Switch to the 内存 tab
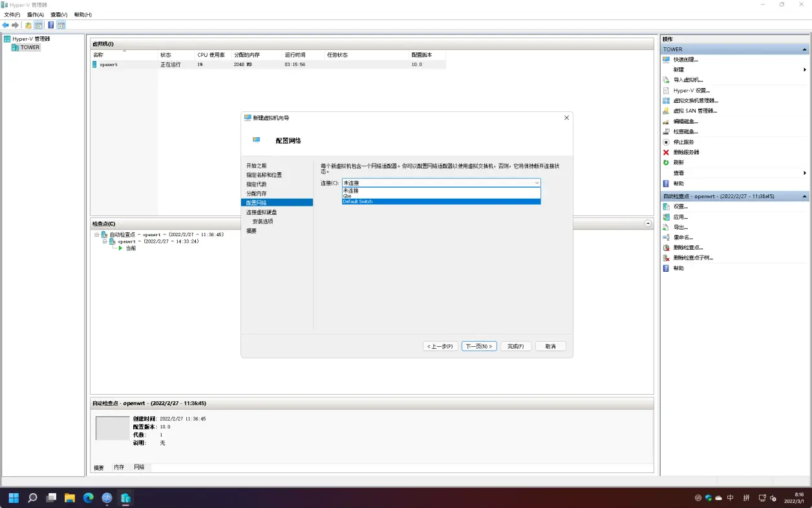 (119, 467)
